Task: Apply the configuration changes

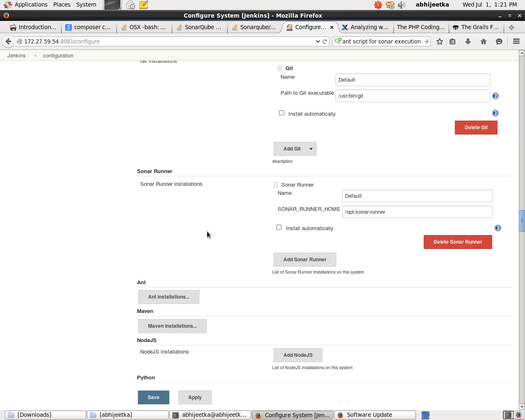Action: pos(195,397)
